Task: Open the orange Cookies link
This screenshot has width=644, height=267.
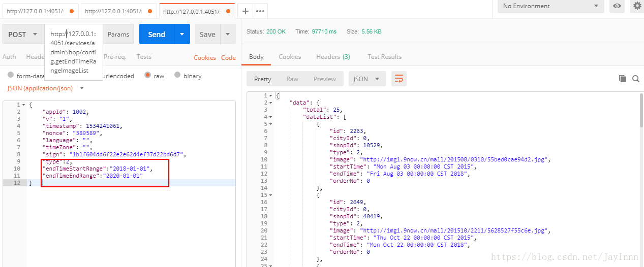Action: [205, 58]
